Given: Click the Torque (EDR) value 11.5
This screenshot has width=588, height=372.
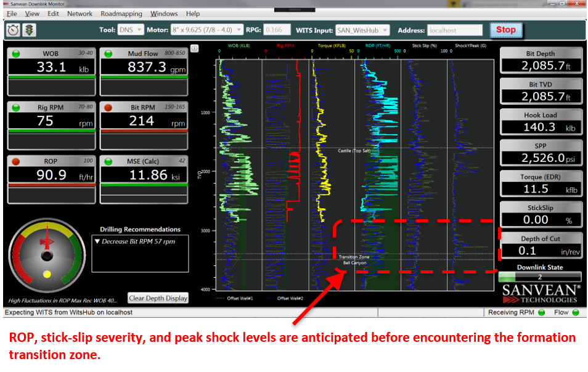Looking at the screenshot, I should coord(536,189).
